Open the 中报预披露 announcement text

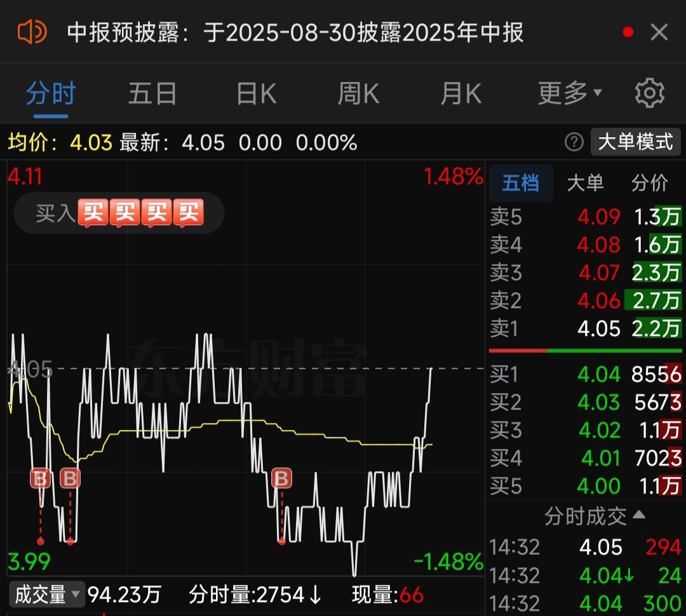[295, 32]
